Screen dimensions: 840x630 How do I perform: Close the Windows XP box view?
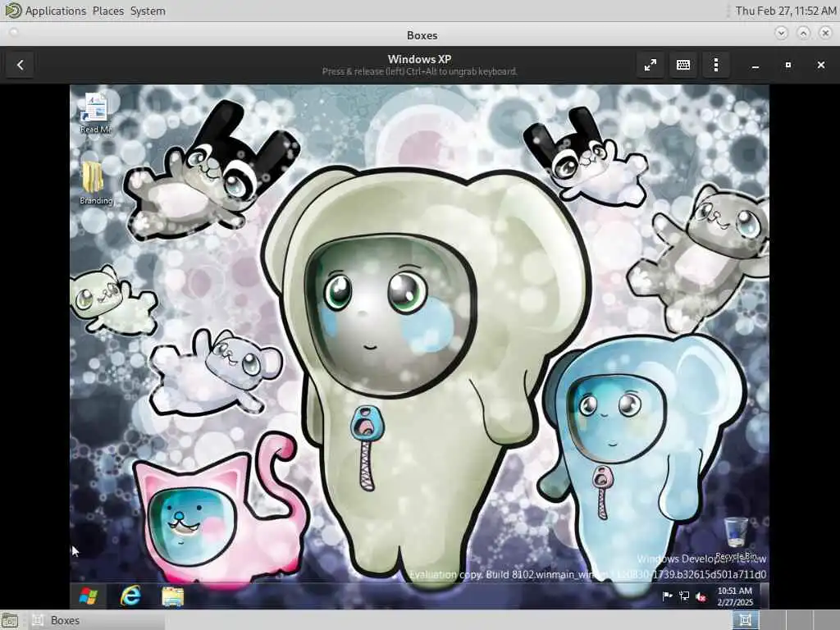click(x=820, y=65)
